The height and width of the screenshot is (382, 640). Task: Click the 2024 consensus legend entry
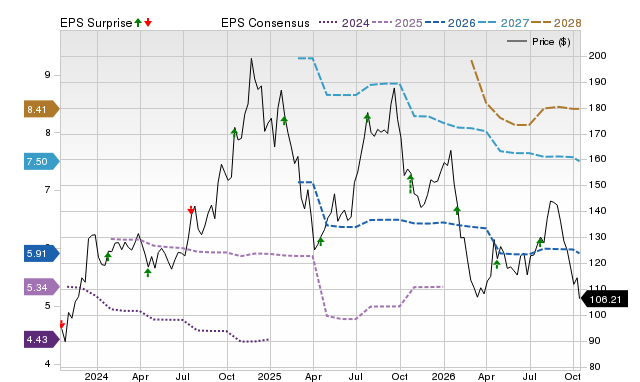344,23
